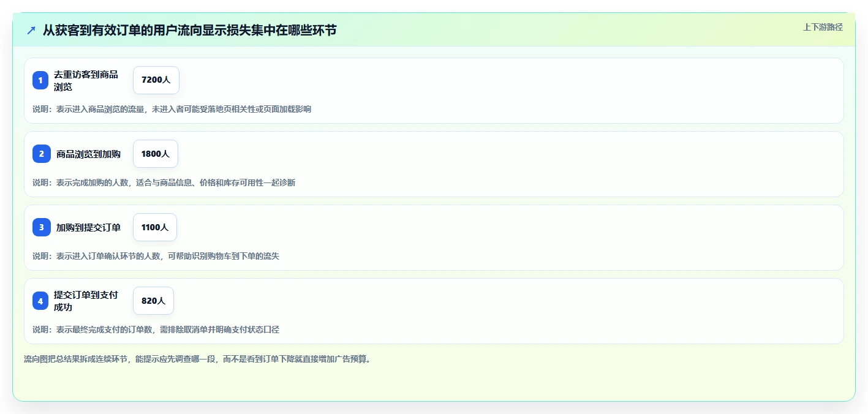868x414 pixels.
Task: Click the step 4 number badge
Action: coord(40,301)
